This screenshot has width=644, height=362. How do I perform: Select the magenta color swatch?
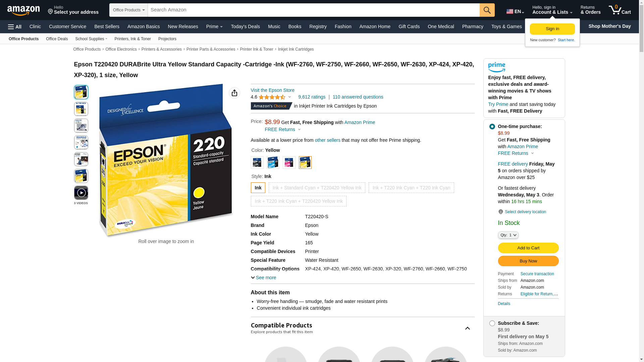coord(289,163)
